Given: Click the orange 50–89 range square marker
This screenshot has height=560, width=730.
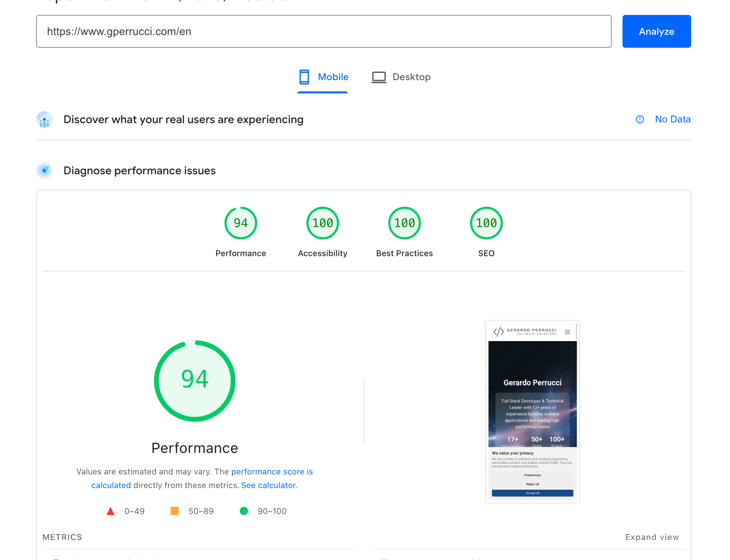Looking at the screenshot, I should (x=175, y=511).
